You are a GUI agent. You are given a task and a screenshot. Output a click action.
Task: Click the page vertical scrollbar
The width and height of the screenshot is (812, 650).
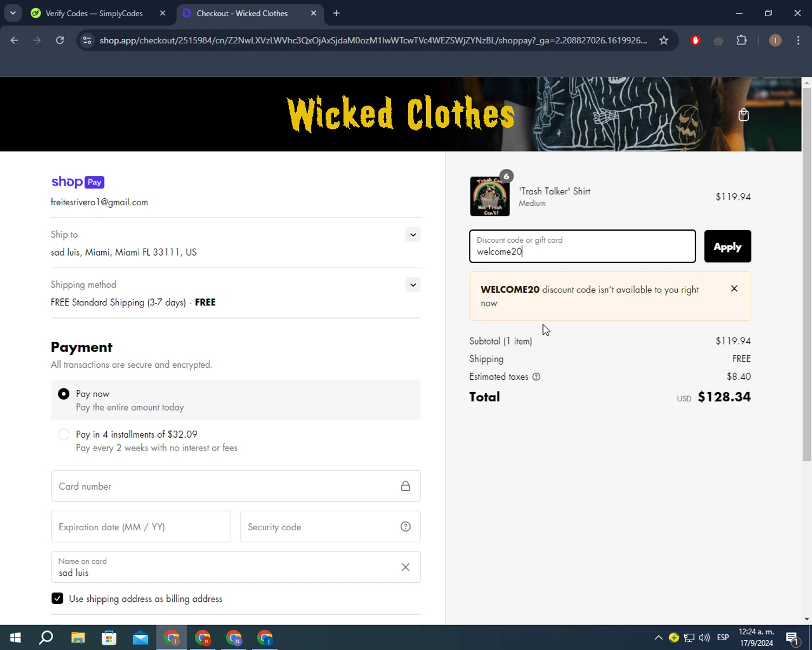coord(807,274)
